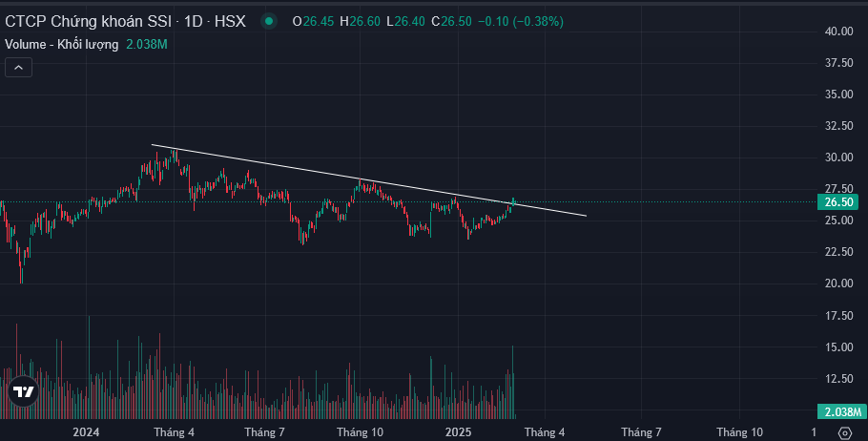Screen dimensions: 868x441
Task: Click the 30.00 price axis label
Action: click(x=838, y=157)
